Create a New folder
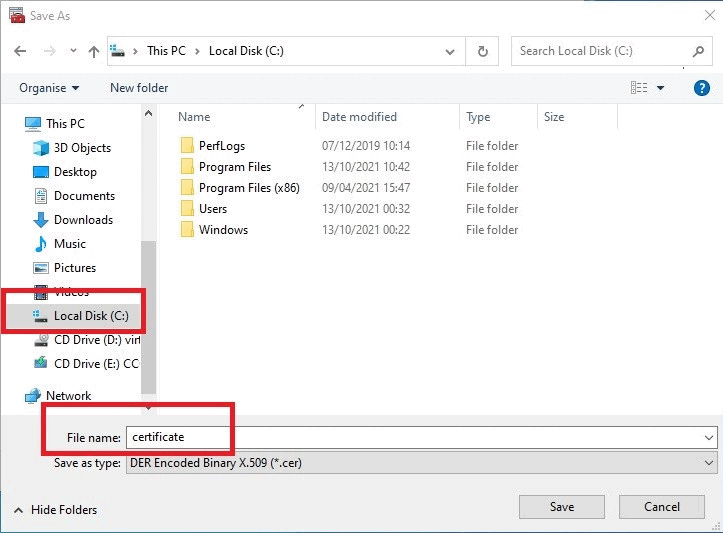This screenshot has width=723, height=533. (x=139, y=88)
